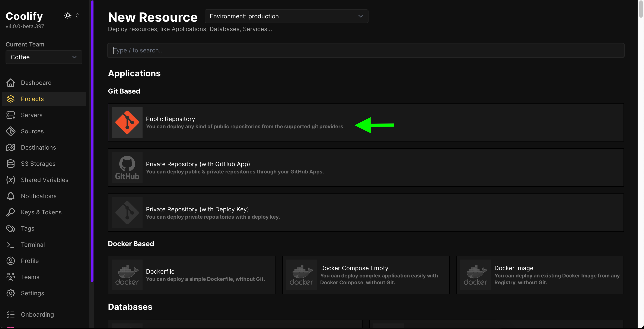This screenshot has height=329, width=644.
Task: Click the page vertical scrollbar
Action: (x=641, y=9)
